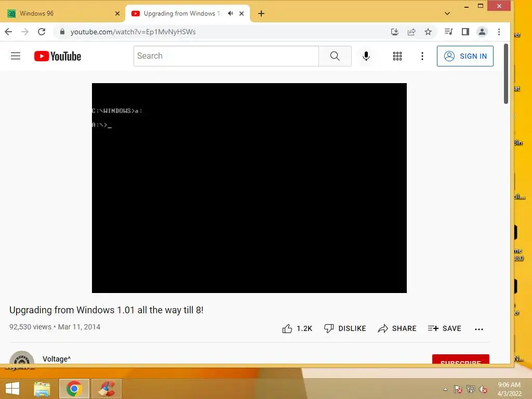The width and height of the screenshot is (532, 399).
Task: Close the Windows 96 tab
Action: click(x=117, y=14)
